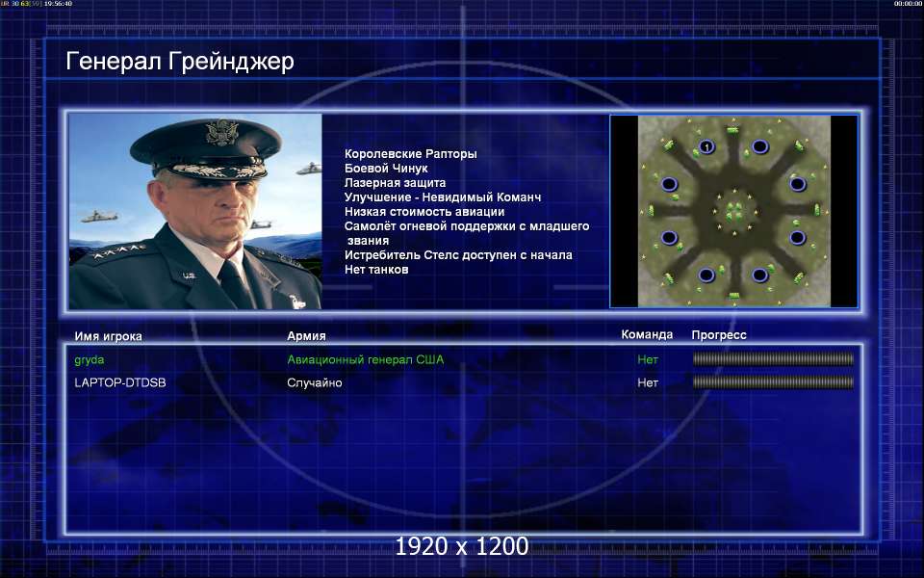Select the 'Боевой Чинук' line
924x578 pixels.
(x=386, y=168)
